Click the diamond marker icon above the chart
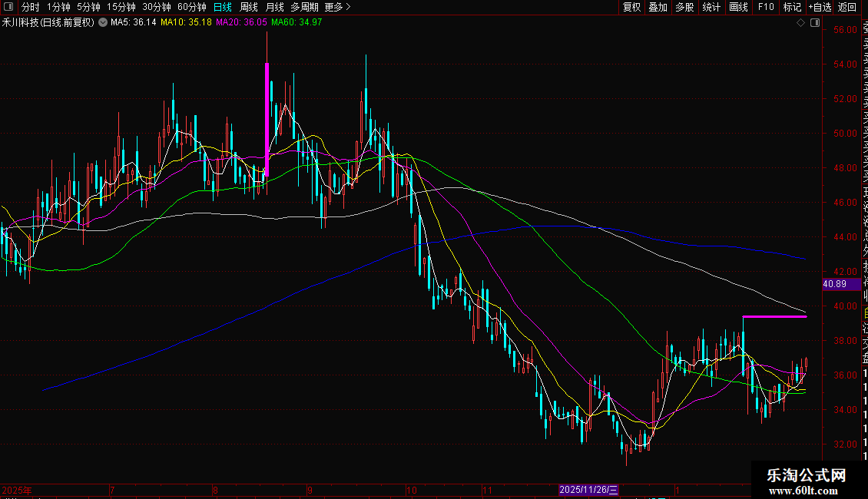The image size is (868, 499). tap(800, 23)
